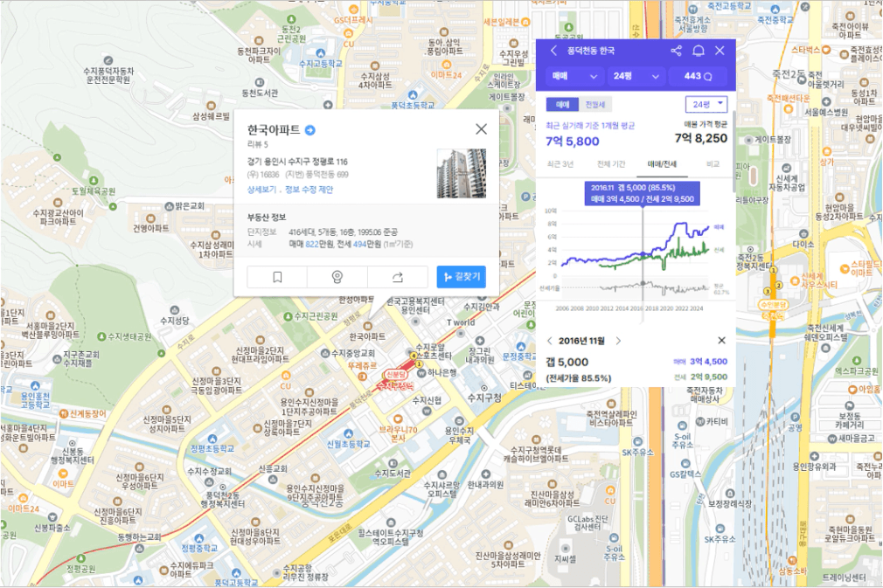Close the 풍덕천동 한국 real estate panel

point(720,51)
